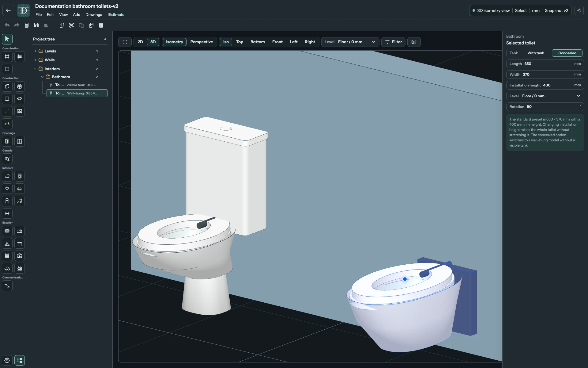This screenshot has height=368, width=588.
Task: Open the properties Level dropdown
Action: [x=545, y=96]
